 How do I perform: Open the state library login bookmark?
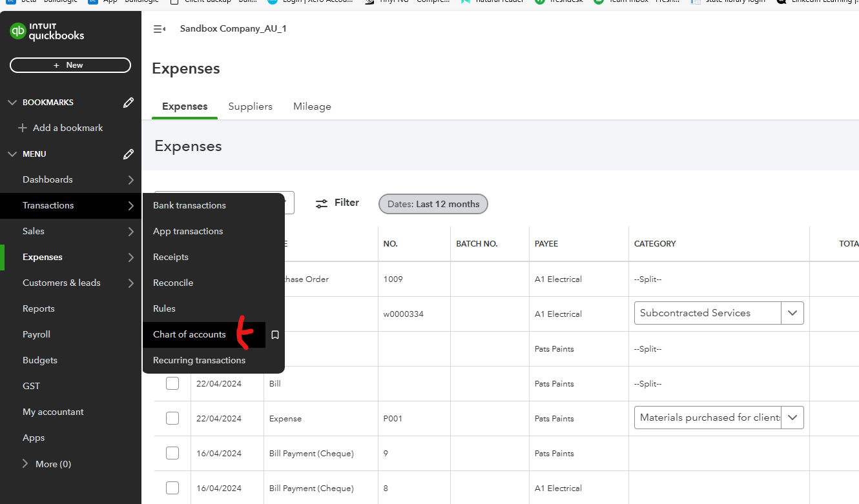[727, 1]
